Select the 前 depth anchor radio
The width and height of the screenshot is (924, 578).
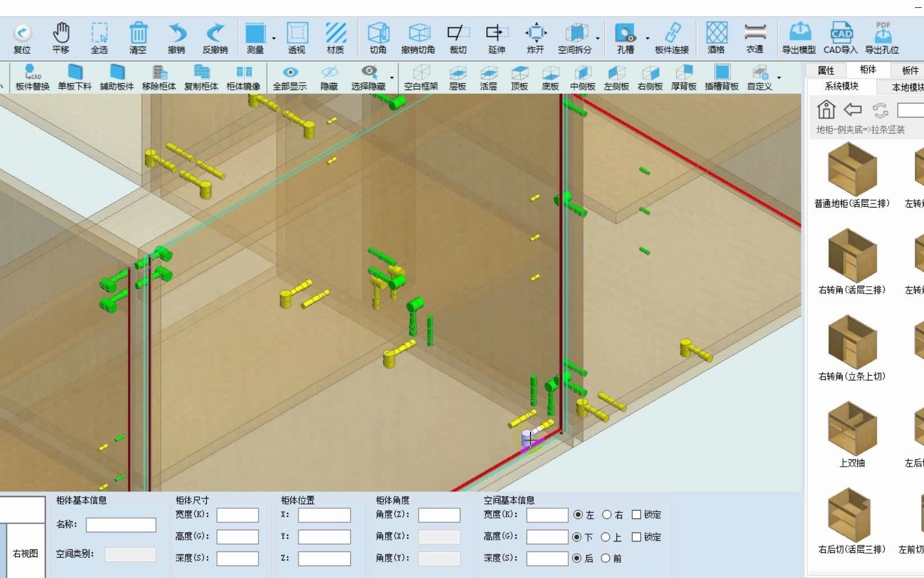(605, 558)
